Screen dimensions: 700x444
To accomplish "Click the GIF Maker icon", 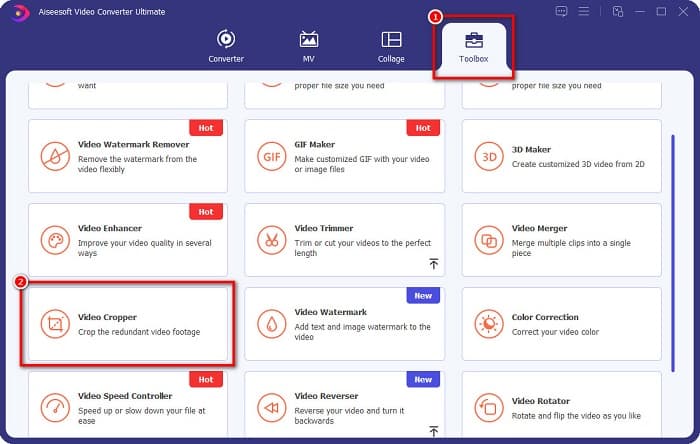I will point(270,157).
